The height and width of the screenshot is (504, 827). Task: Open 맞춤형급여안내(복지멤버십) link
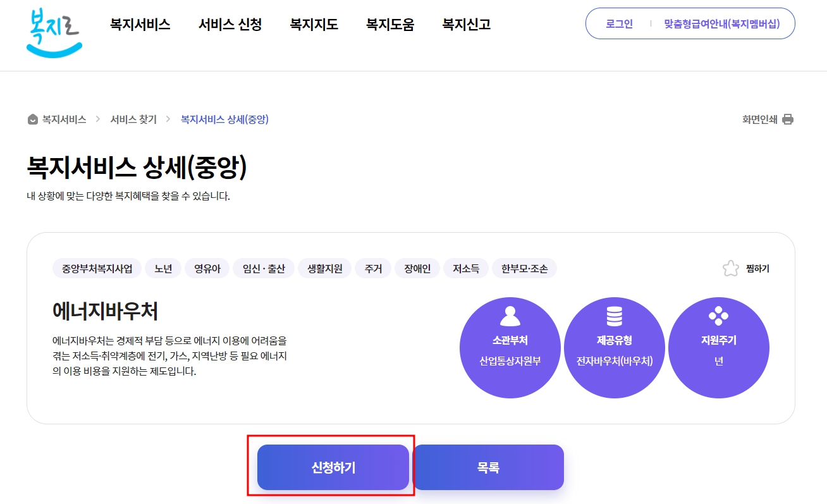click(721, 24)
